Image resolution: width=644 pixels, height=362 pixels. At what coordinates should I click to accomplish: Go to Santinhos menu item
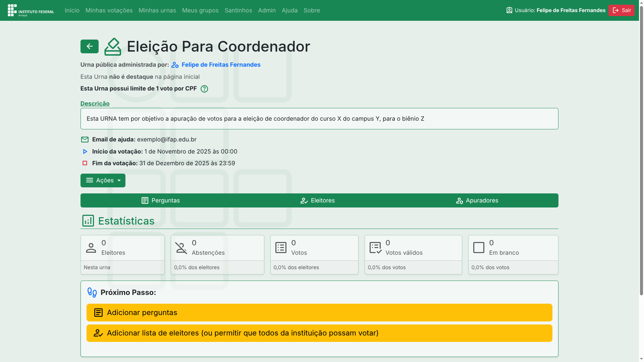(238, 10)
